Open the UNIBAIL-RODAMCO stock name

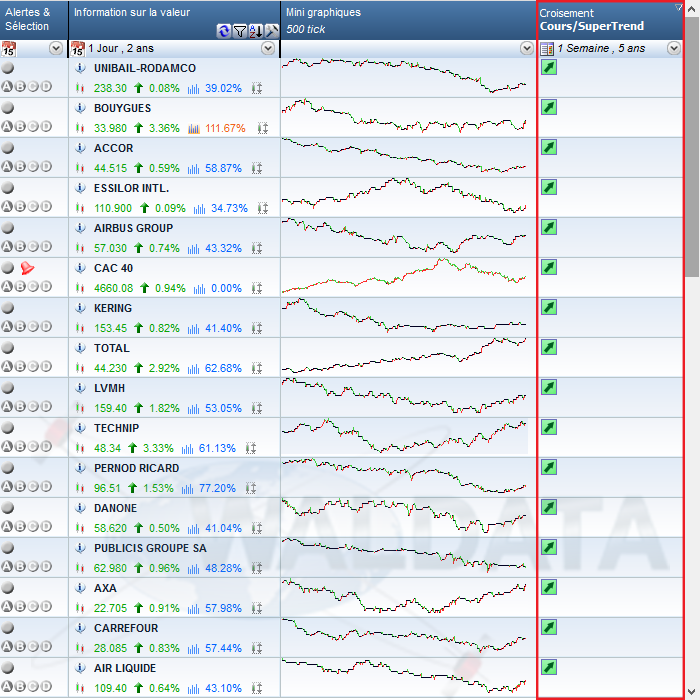(145, 68)
